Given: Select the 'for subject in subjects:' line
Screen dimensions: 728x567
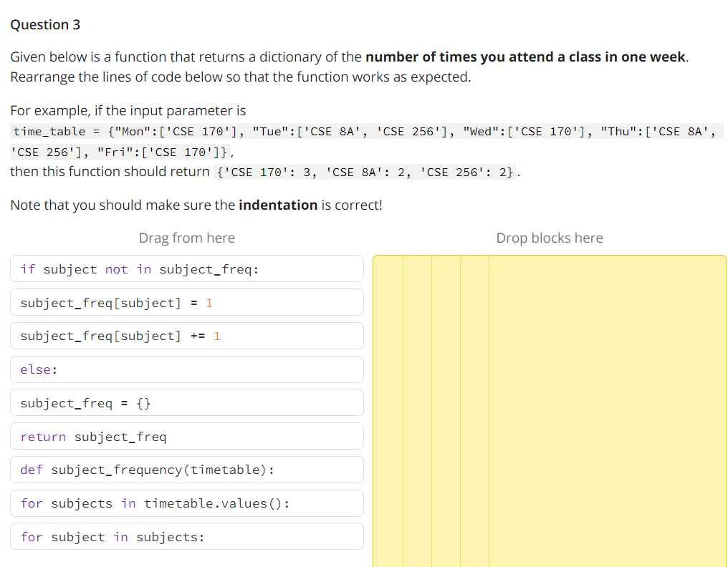Looking at the screenshot, I should point(186,536).
